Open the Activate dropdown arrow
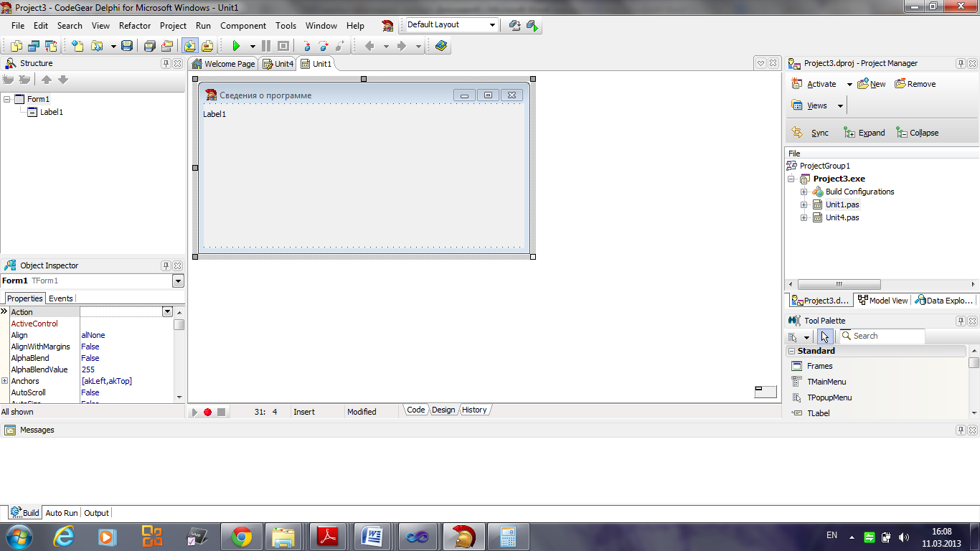Image resolution: width=980 pixels, height=551 pixels. [849, 85]
